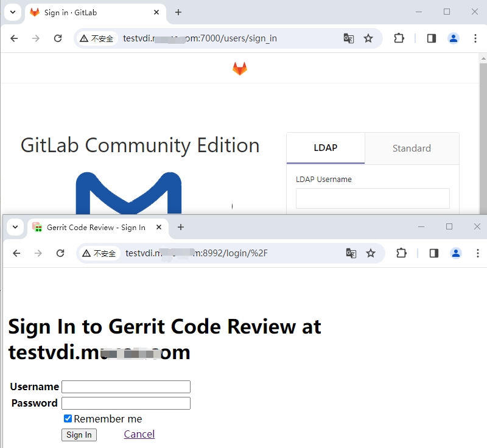Click the insecure site warning in Gerrit address bar
Screen dimensions: 487x448
tap(99, 253)
